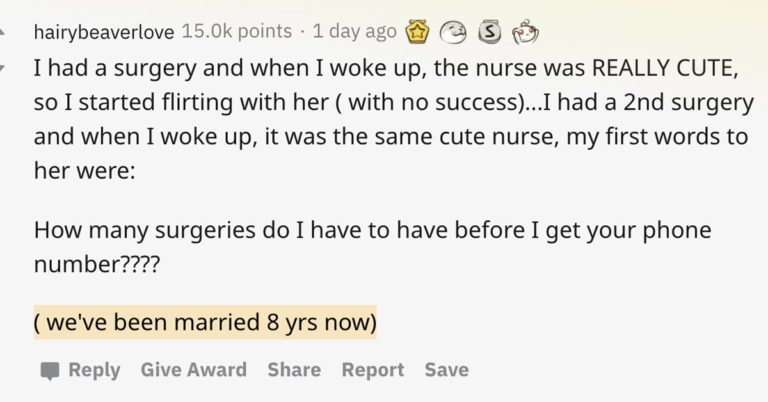The height and width of the screenshot is (402, 768).
Task: Save this comment
Action: pos(446,370)
